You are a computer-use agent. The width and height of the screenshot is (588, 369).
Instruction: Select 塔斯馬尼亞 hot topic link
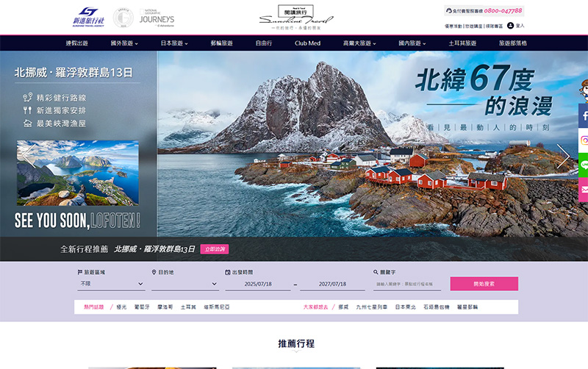216,307
